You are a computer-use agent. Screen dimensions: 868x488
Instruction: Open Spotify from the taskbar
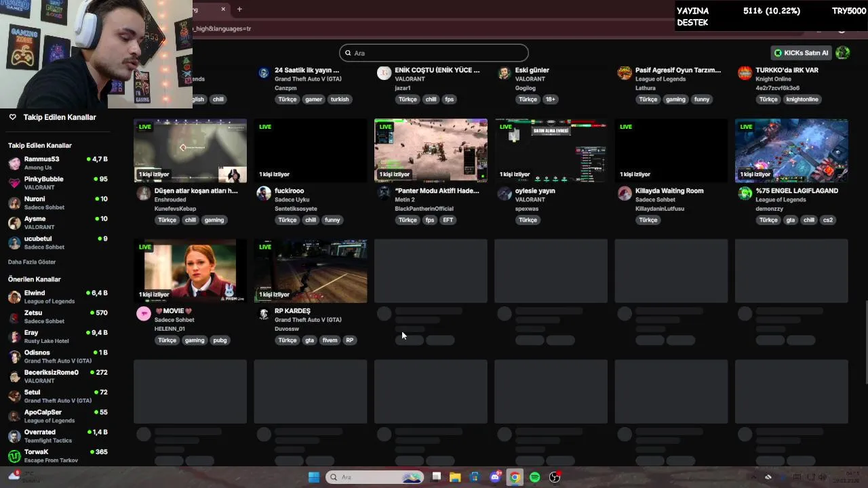[x=534, y=477]
